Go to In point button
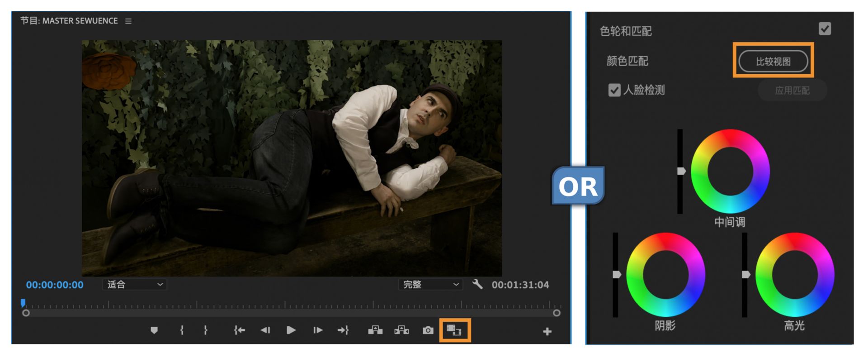 point(239,330)
